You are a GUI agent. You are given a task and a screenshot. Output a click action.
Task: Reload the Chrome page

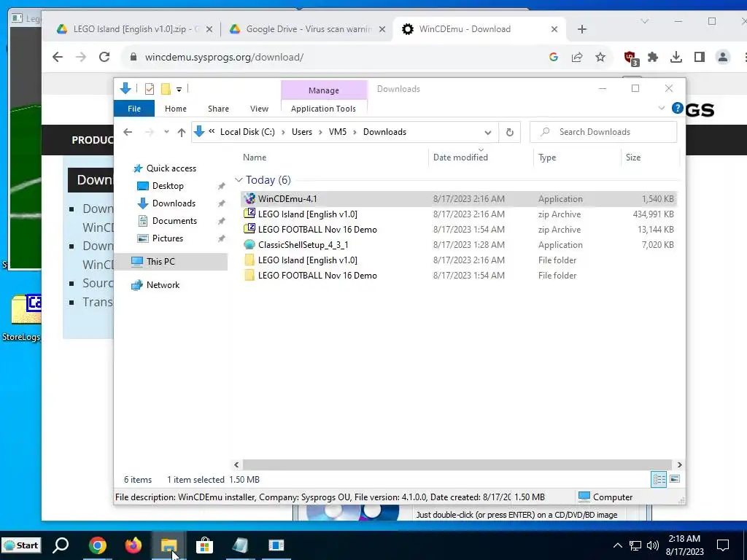[x=104, y=57]
